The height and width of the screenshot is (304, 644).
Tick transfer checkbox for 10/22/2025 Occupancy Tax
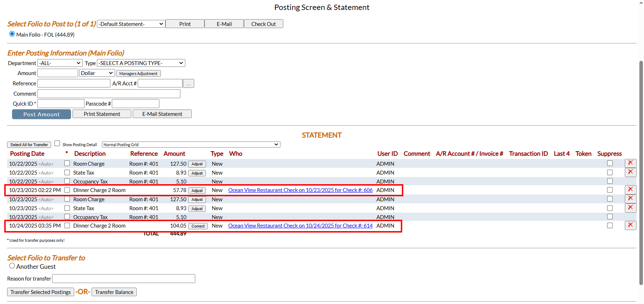(x=67, y=181)
